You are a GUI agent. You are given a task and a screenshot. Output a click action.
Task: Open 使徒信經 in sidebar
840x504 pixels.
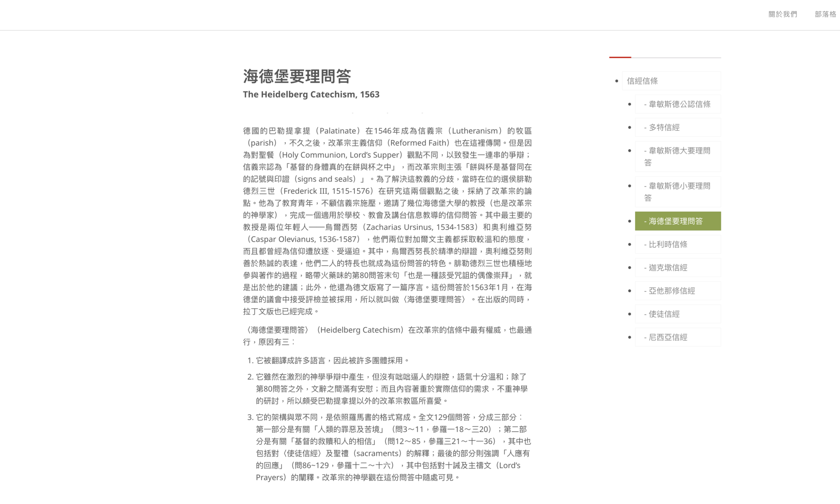(678, 314)
